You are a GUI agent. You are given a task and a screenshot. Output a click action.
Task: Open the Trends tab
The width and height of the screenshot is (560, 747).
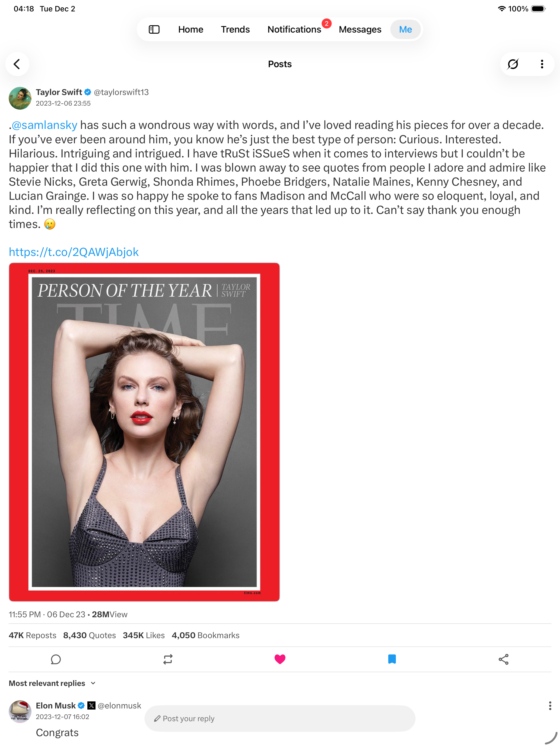click(235, 29)
